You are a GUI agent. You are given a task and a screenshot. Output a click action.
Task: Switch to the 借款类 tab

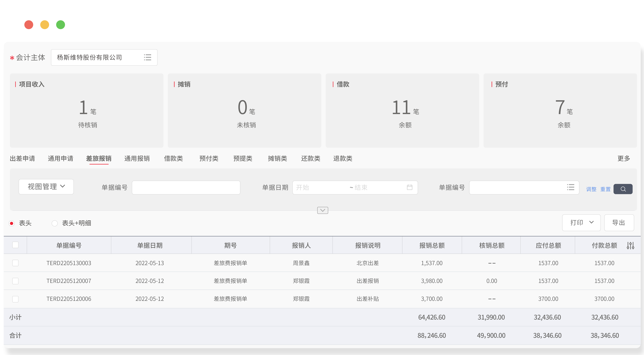(173, 158)
